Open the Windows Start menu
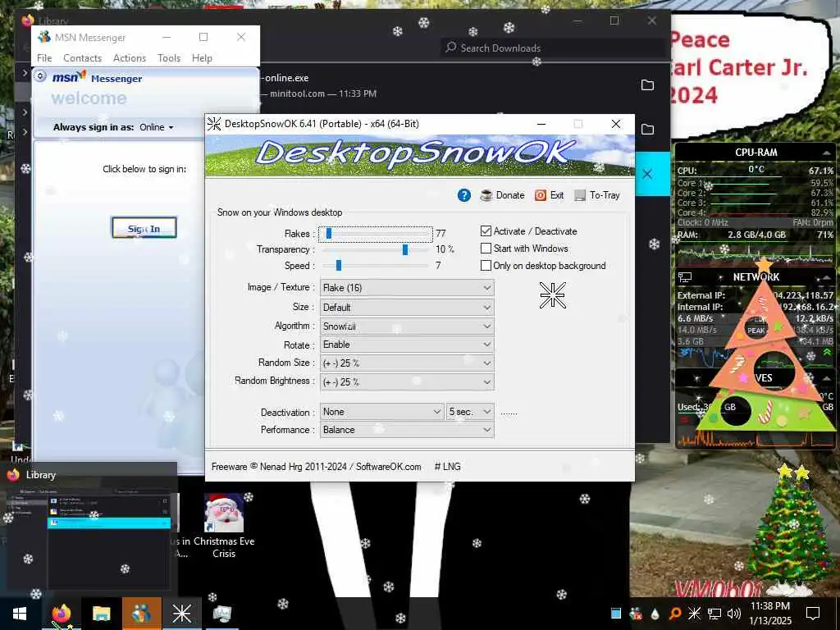Viewport: 840px width, 630px height. point(20,614)
